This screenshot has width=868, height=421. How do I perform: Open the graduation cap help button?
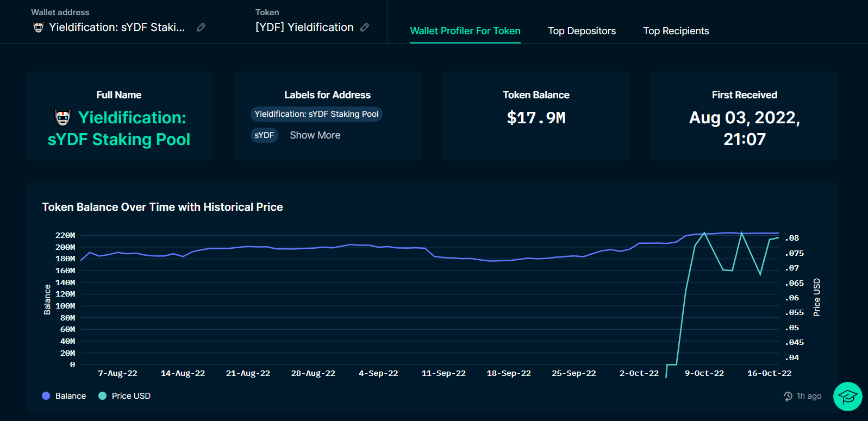coord(847,397)
